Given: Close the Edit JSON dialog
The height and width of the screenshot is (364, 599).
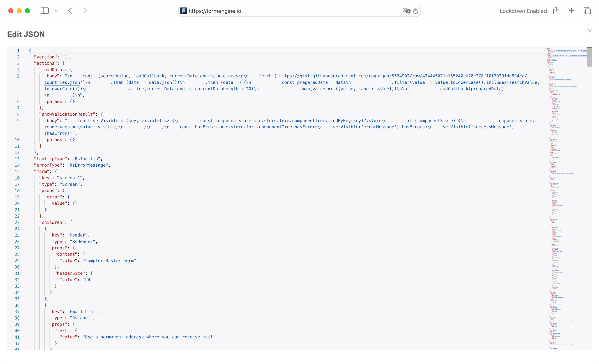Looking at the screenshot, I should click(x=590, y=31).
